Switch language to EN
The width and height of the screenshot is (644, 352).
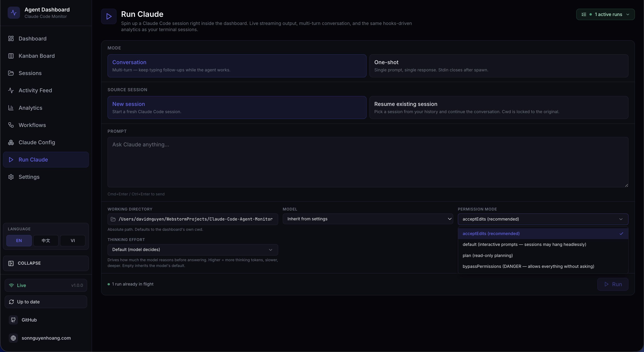pyautogui.click(x=19, y=241)
